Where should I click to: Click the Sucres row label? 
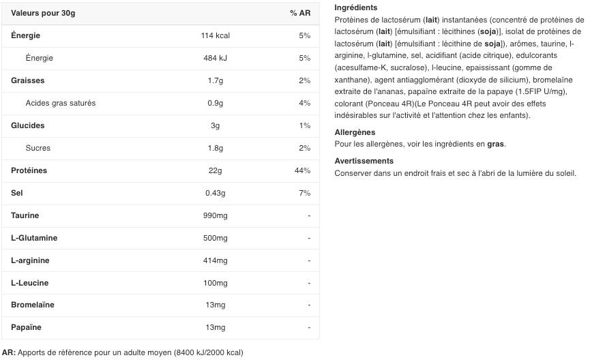click(38, 148)
